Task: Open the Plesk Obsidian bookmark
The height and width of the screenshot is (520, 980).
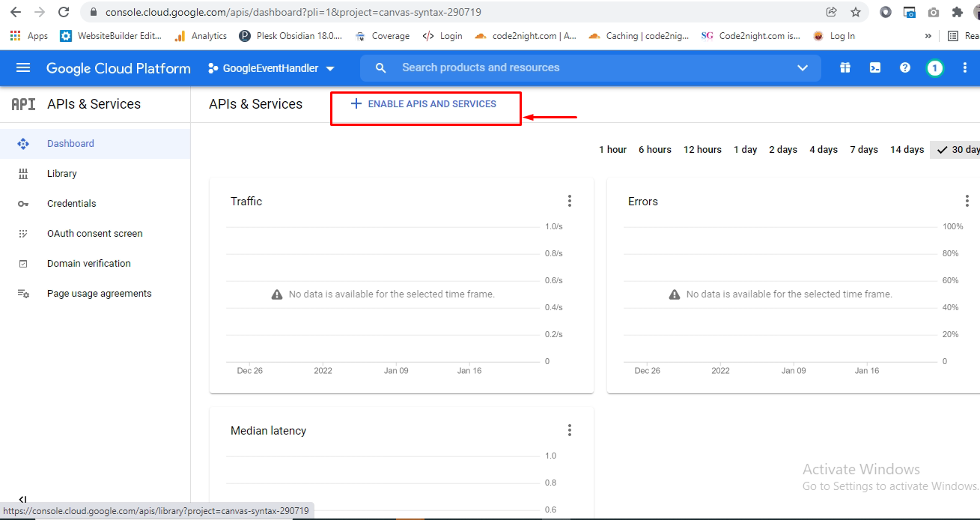Action: [290, 36]
